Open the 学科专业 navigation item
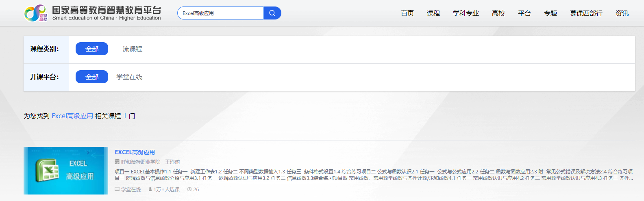 pyautogui.click(x=466, y=13)
